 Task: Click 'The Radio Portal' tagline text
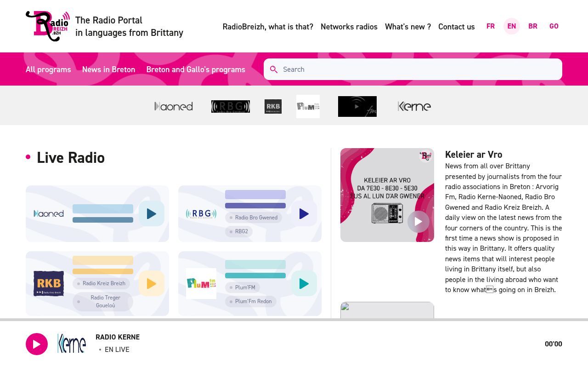tap(109, 20)
